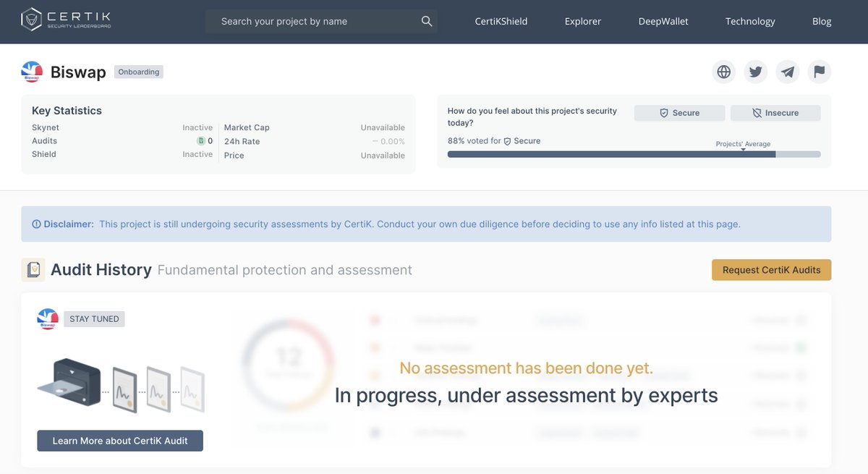Open the CertiKShield menu item
Image resolution: width=868 pixels, height=474 pixels.
pyautogui.click(x=501, y=21)
